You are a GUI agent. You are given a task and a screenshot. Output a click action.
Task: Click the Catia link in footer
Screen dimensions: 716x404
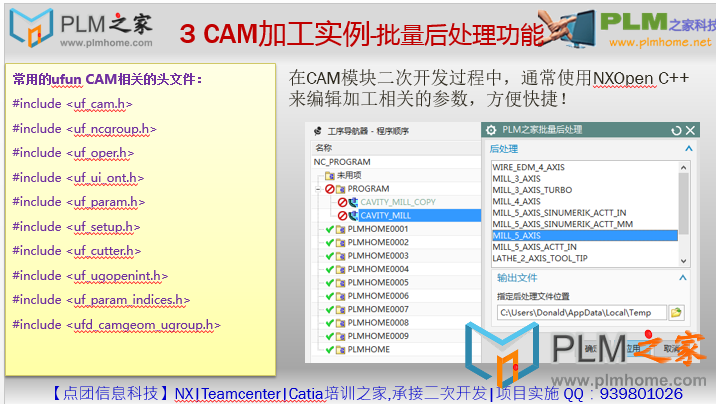coord(306,394)
